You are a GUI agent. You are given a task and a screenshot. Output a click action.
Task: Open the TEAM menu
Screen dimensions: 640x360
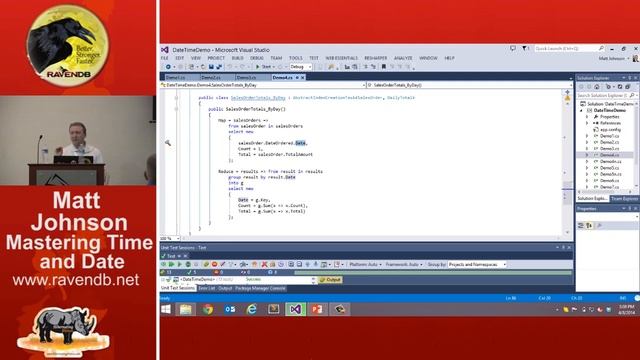coord(276,58)
